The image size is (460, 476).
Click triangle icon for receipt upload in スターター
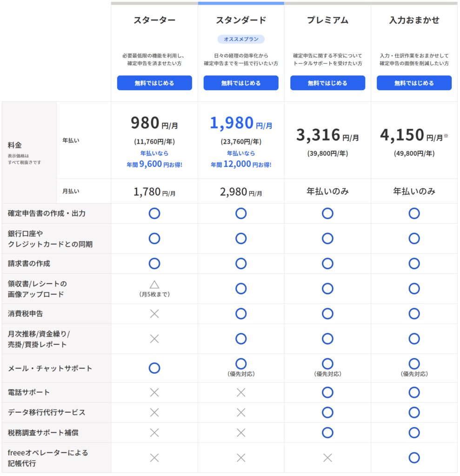pyautogui.click(x=154, y=284)
